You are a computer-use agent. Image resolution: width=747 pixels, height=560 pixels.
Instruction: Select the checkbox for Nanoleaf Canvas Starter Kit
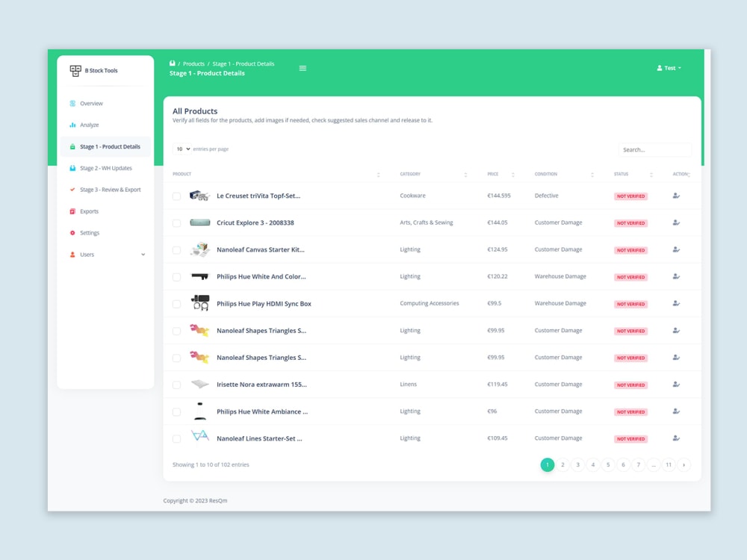pos(176,249)
